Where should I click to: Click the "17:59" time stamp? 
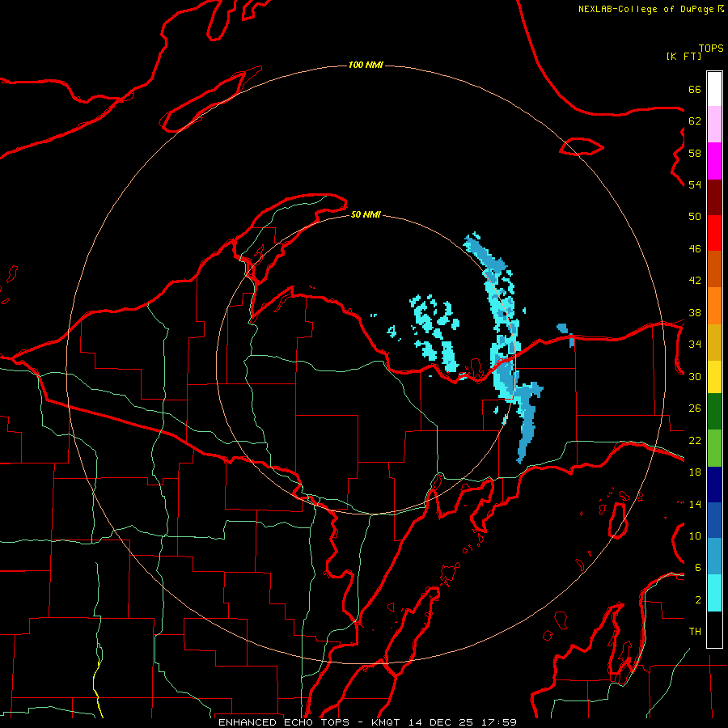(x=499, y=722)
